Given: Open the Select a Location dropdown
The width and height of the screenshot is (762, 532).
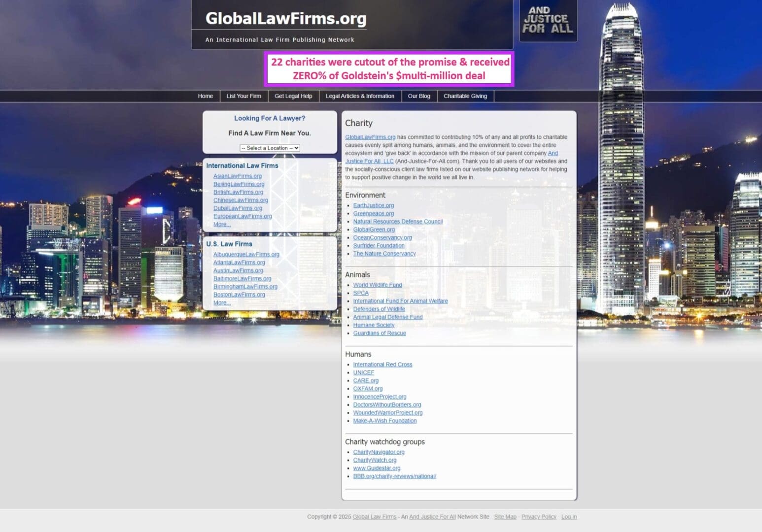Looking at the screenshot, I should 269,148.
